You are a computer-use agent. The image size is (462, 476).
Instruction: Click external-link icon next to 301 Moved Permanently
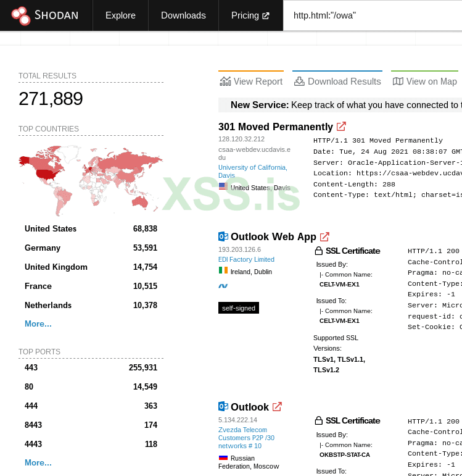tap(341, 127)
